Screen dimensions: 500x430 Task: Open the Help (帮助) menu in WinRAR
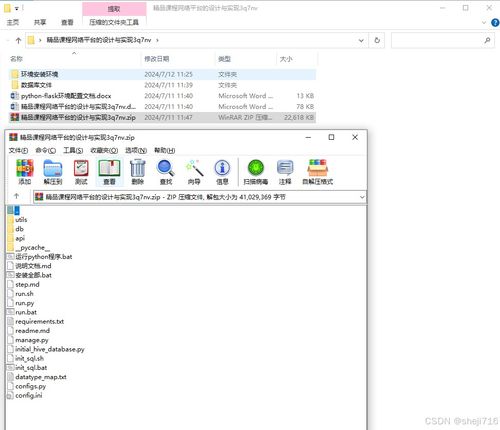click(165, 151)
